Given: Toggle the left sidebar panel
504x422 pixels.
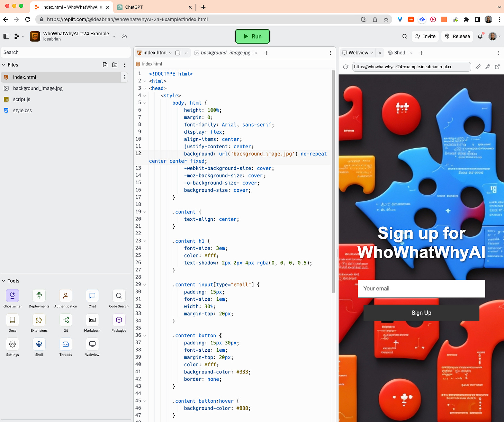Looking at the screenshot, I should 6,36.
